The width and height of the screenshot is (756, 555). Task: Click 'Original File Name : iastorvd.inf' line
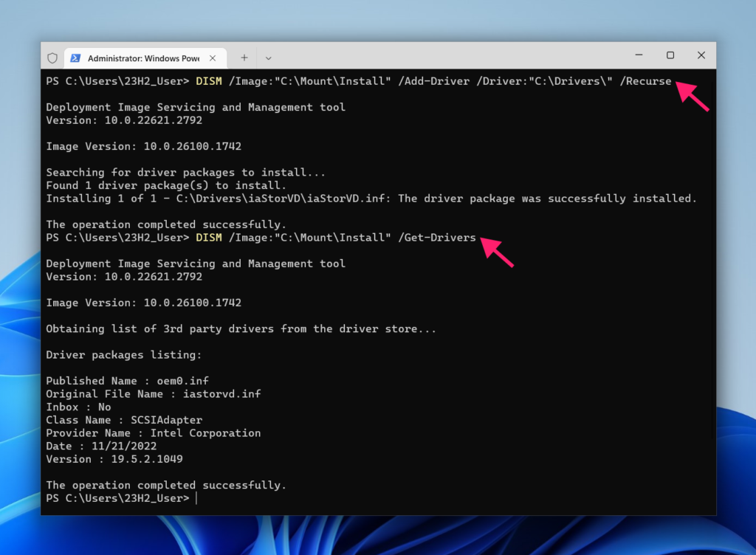point(154,394)
